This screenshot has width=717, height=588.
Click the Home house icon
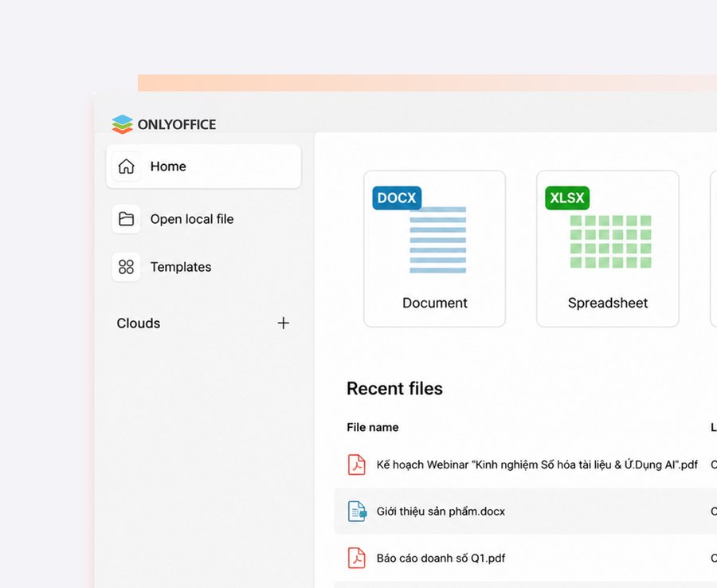[x=126, y=167]
